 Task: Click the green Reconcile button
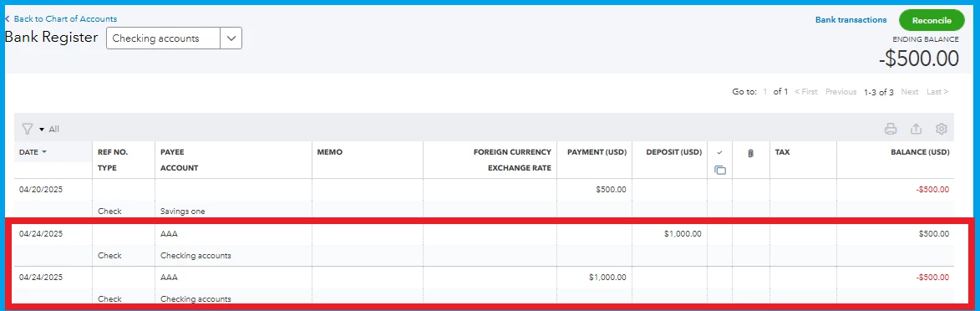tap(932, 20)
